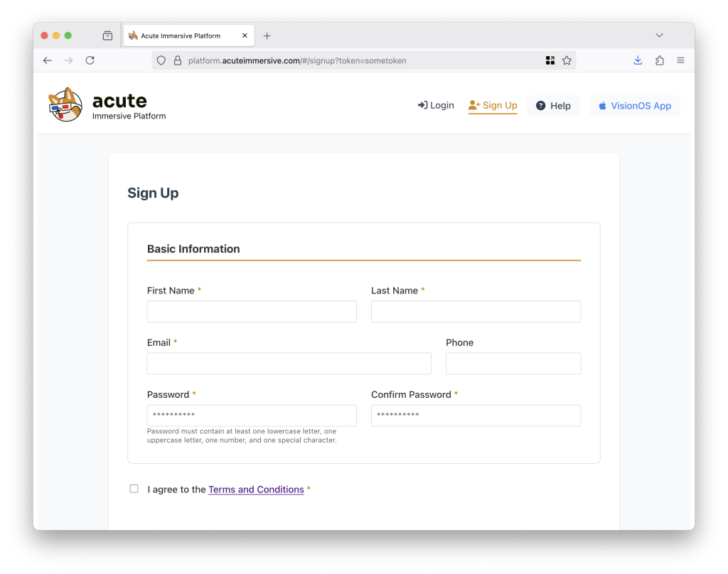
Task: Focus the First Name input field
Action: 252,311
